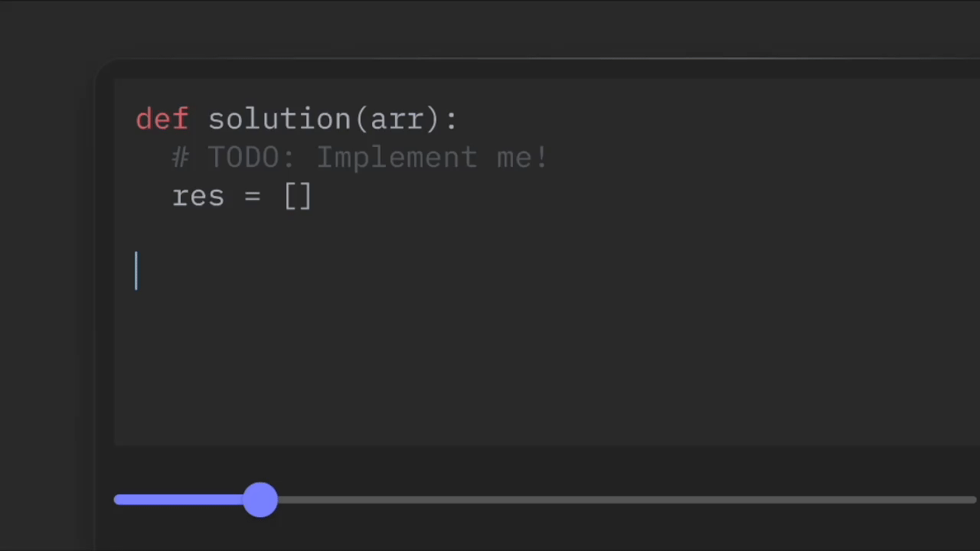
Task: Click the dark background above the editor
Action: tap(490, 27)
